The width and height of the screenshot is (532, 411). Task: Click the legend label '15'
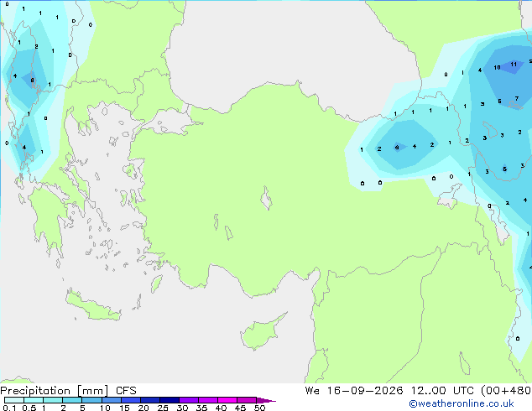pyautogui.click(x=124, y=408)
